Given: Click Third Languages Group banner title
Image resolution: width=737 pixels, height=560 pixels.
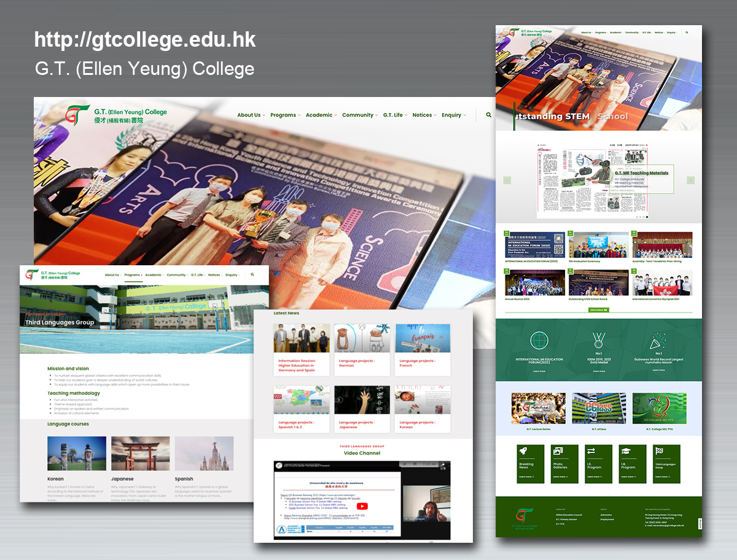Looking at the screenshot, I should coord(60,322).
